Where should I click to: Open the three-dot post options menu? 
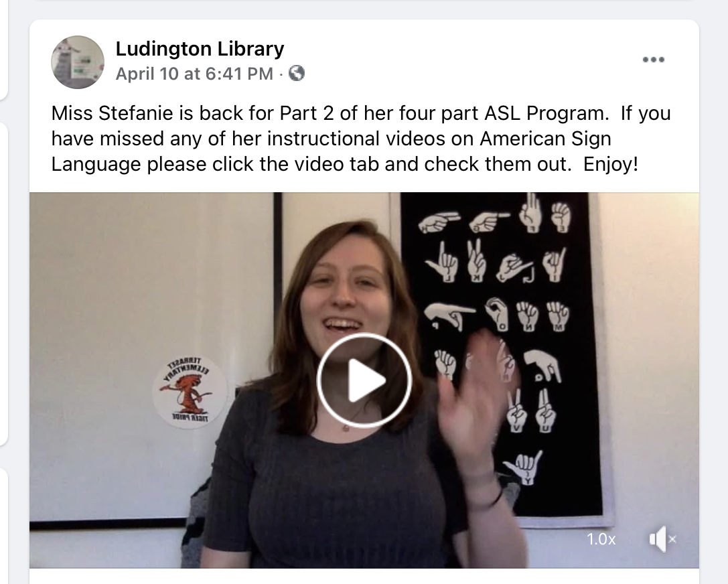click(x=653, y=60)
